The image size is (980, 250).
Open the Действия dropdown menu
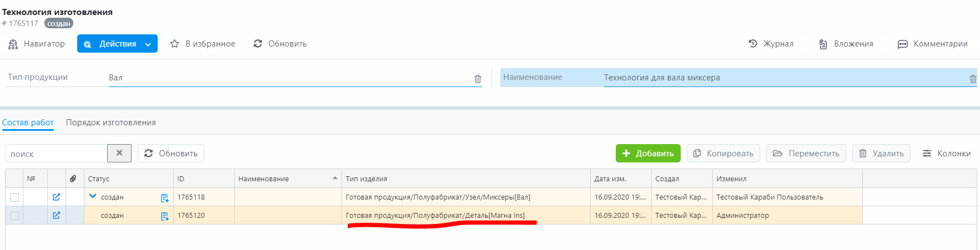(x=117, y=44)
